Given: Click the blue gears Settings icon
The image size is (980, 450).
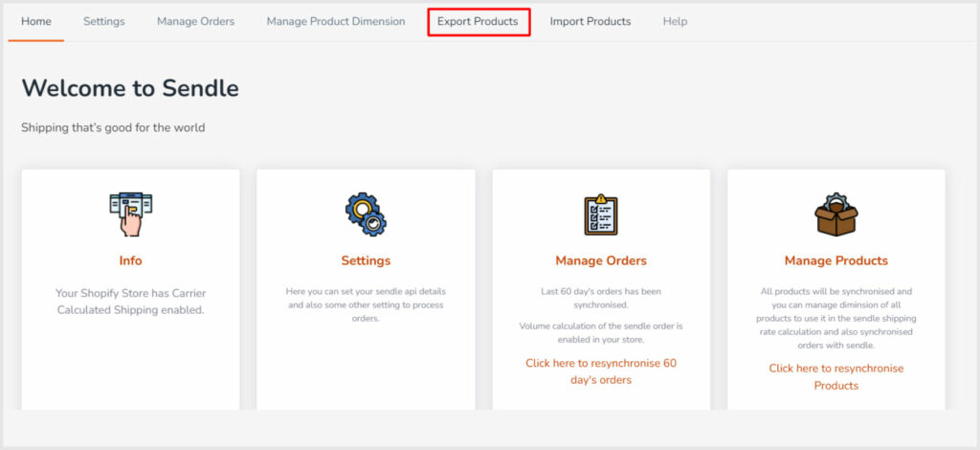Looking at the screenshot, I should [366, 214].
